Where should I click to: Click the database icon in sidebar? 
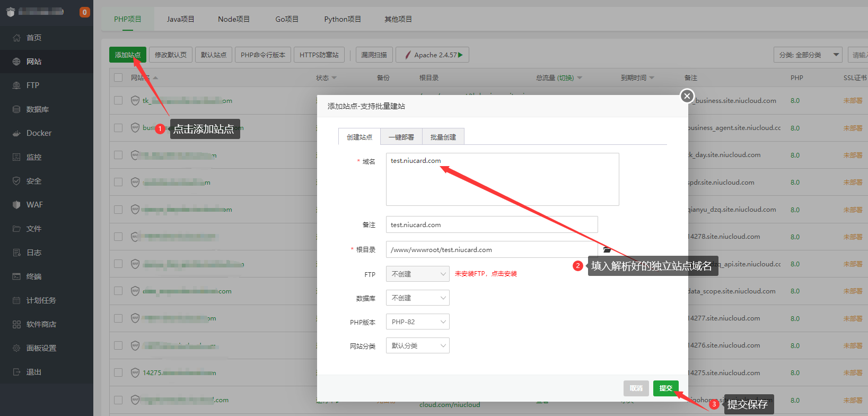click(x=16, y=109)
